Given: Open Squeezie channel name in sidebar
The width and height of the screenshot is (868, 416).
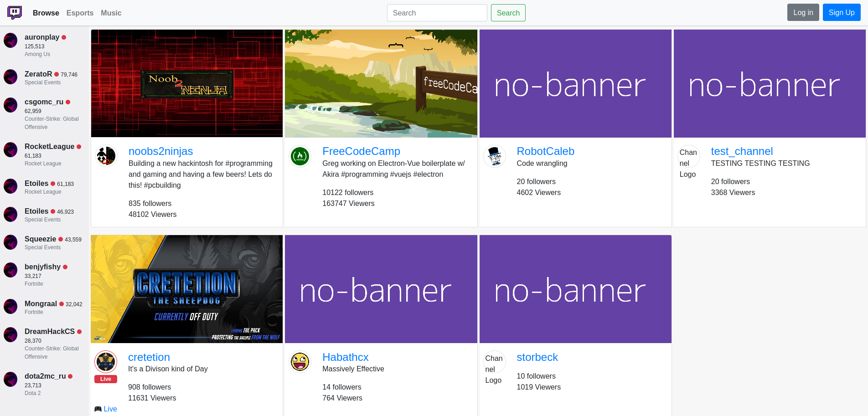Looking at the screenshot, I should click(40, 239).
